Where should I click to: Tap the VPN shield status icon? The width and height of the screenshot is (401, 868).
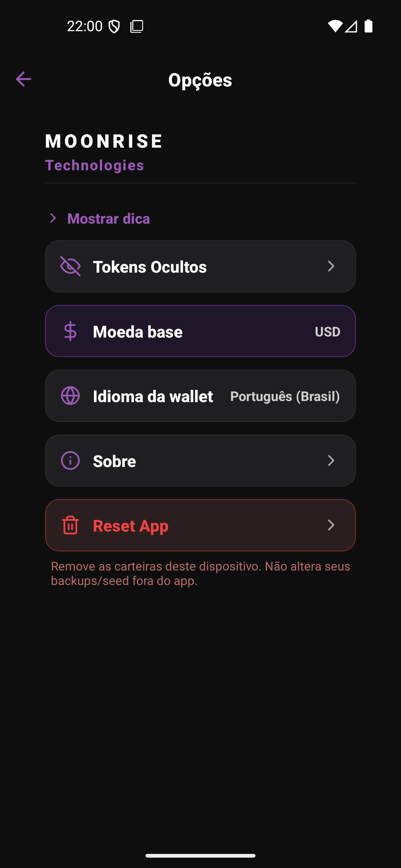pyautogui.click(x=114, y=26)
